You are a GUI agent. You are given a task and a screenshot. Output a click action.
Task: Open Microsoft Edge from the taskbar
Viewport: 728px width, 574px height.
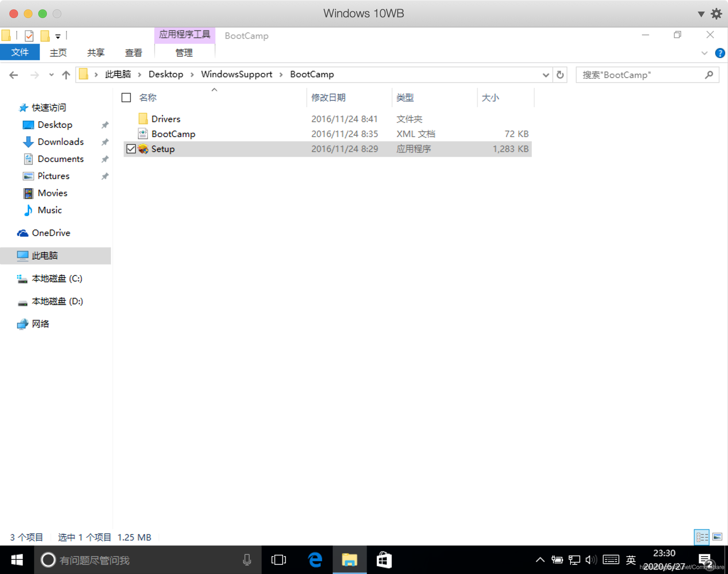315,560
